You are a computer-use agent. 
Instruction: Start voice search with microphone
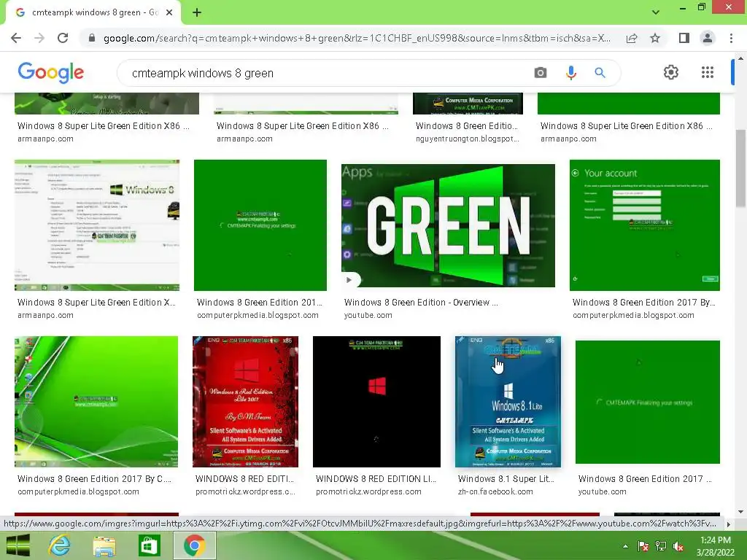click(x=570, y=73)
